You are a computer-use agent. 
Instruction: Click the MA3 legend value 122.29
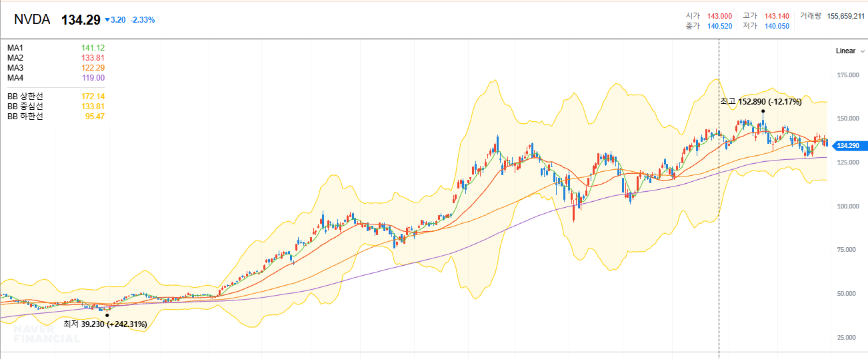point(93,68)
